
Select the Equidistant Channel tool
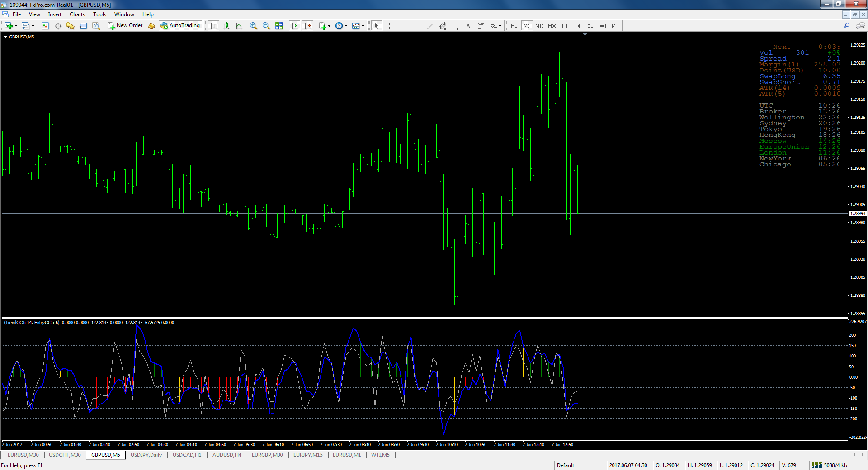pyautogui.click(x=443, y=26)
